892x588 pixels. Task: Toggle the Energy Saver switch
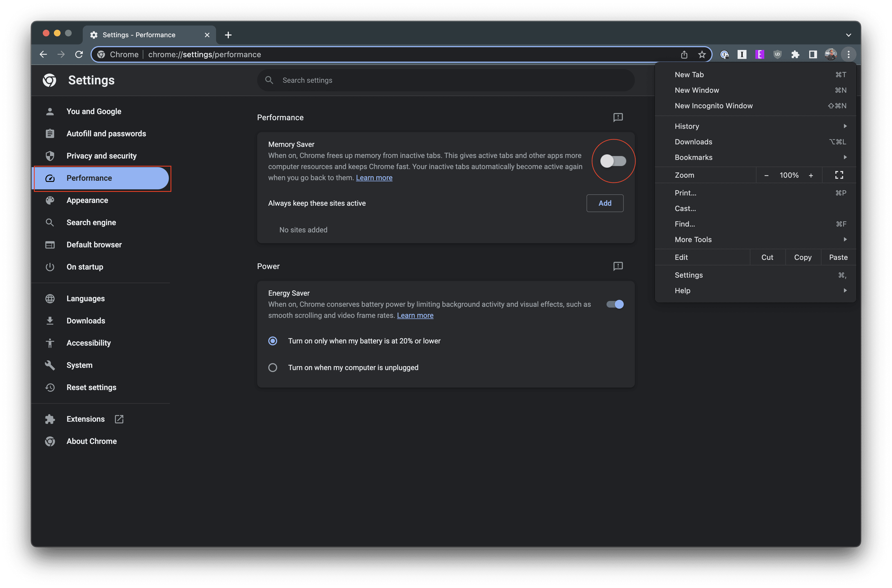pos(615,304)
